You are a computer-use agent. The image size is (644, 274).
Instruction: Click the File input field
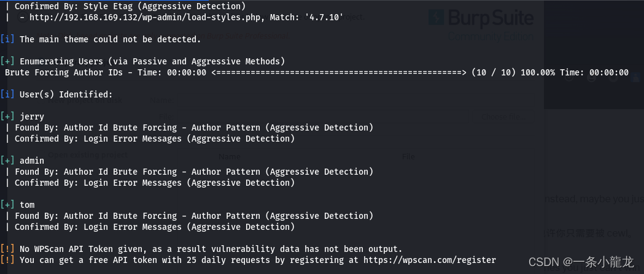322,116
